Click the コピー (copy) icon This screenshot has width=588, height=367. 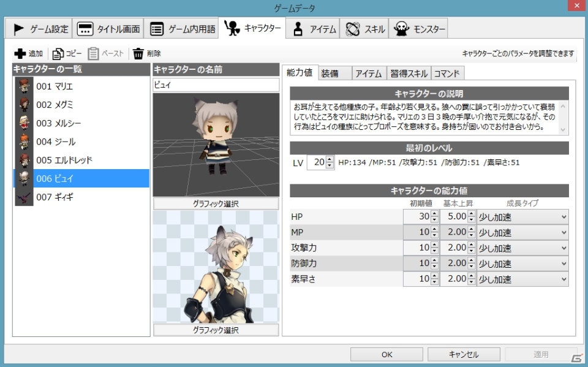pos(58,54)
